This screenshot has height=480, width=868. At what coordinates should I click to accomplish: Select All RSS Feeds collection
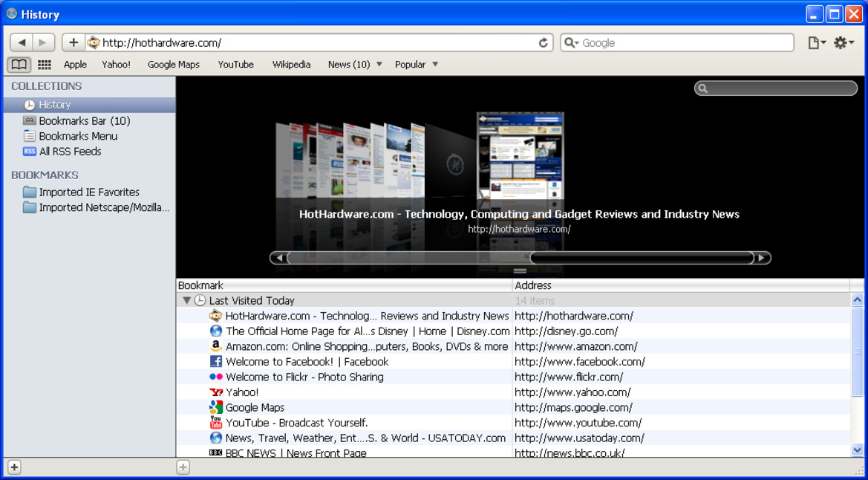89,152
